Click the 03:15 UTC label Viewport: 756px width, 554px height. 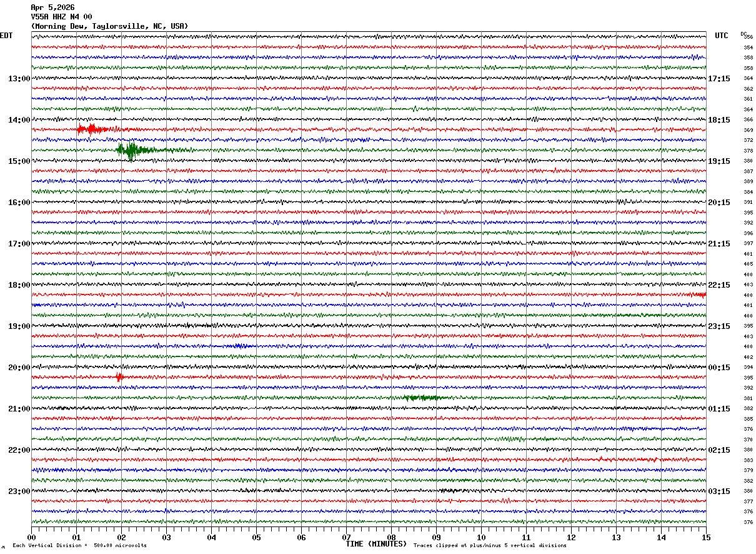[719, 491]
